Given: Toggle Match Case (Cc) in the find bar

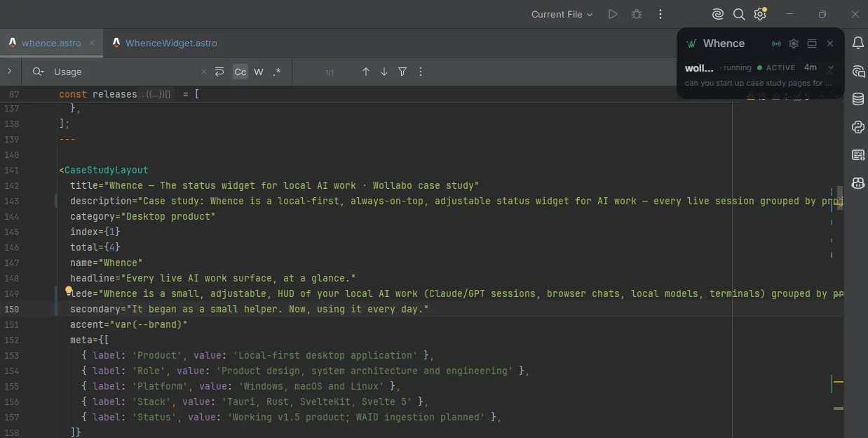Looking at the screenshot, I should pos(240,72).
